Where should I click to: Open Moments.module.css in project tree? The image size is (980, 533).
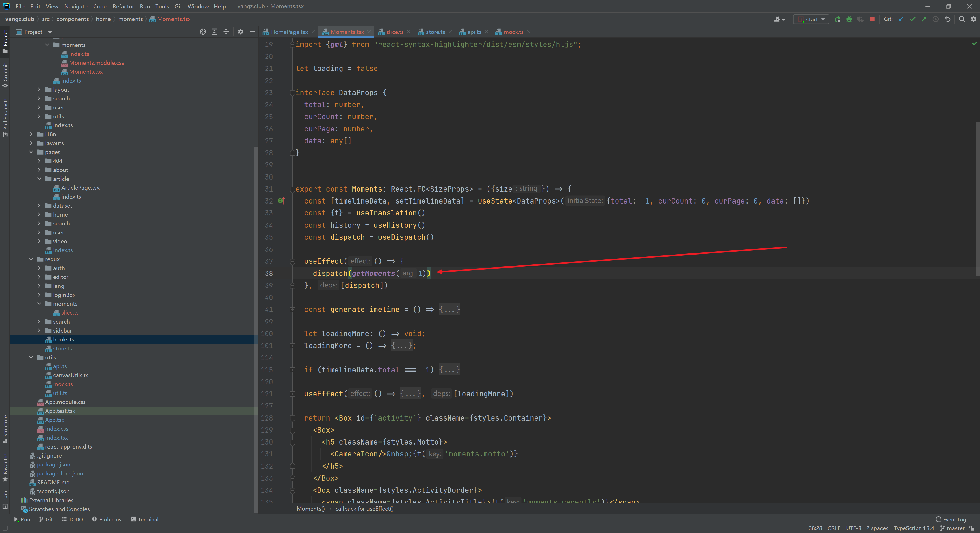click(x=96, y=63)
